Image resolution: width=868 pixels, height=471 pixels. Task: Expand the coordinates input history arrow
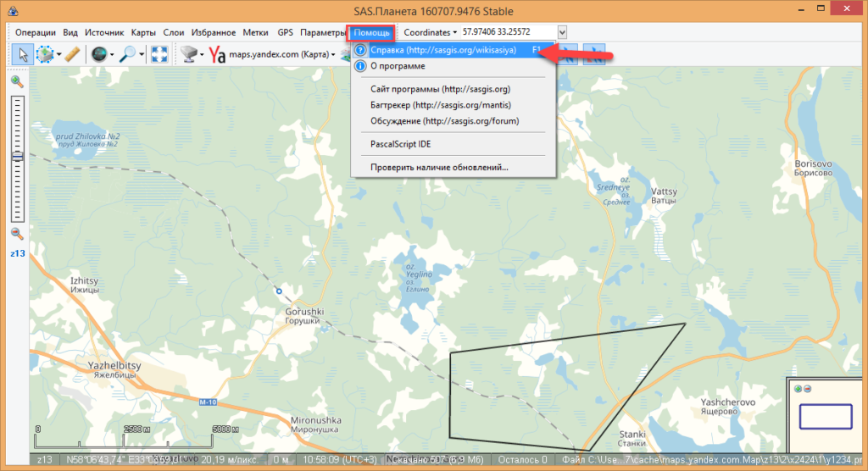pyautogui.click(x=562, y=32)
